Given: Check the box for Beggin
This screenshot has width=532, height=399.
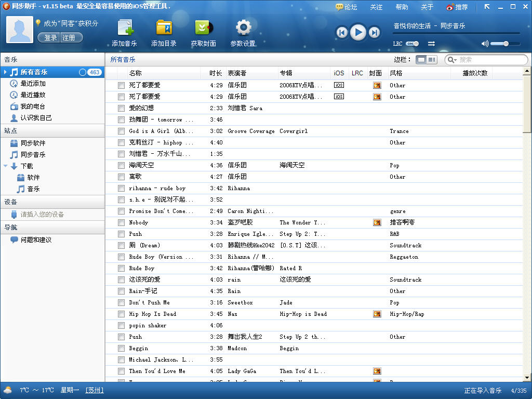Looking at the screenshot, I should (121, 349).
